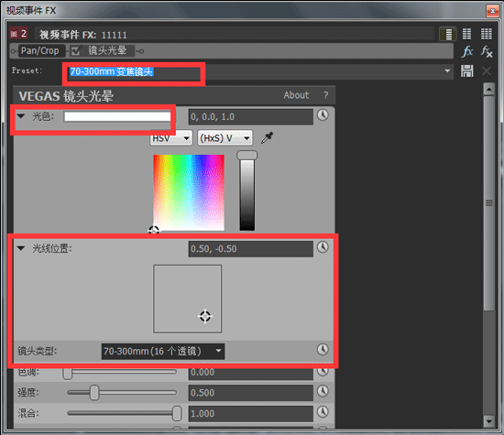Screen dimensions: 504x435
Task: Animate 光色 with its clock icon
Action: coord(323,115)
